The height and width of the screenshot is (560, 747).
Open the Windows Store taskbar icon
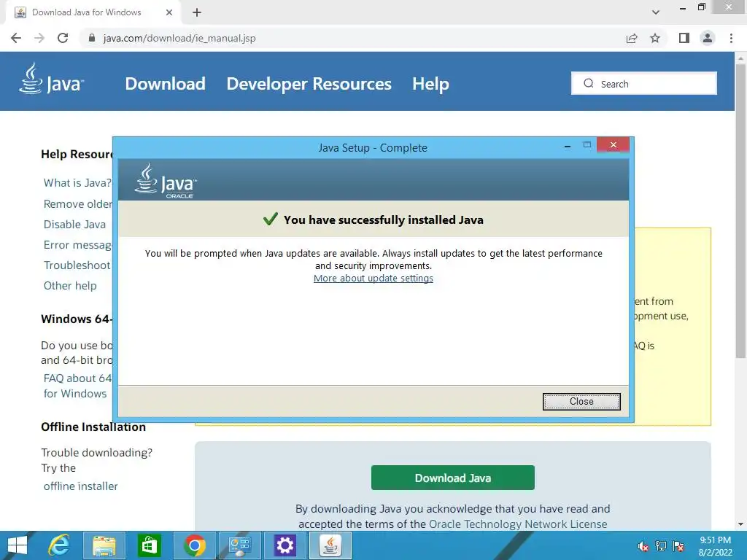149,545
